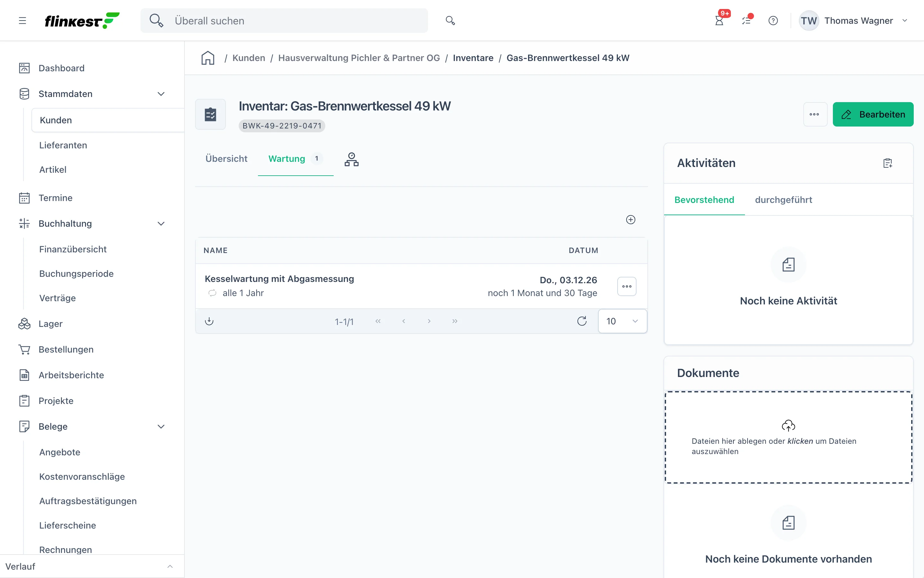Jump to first page of maintenance table

pos(378,321)
